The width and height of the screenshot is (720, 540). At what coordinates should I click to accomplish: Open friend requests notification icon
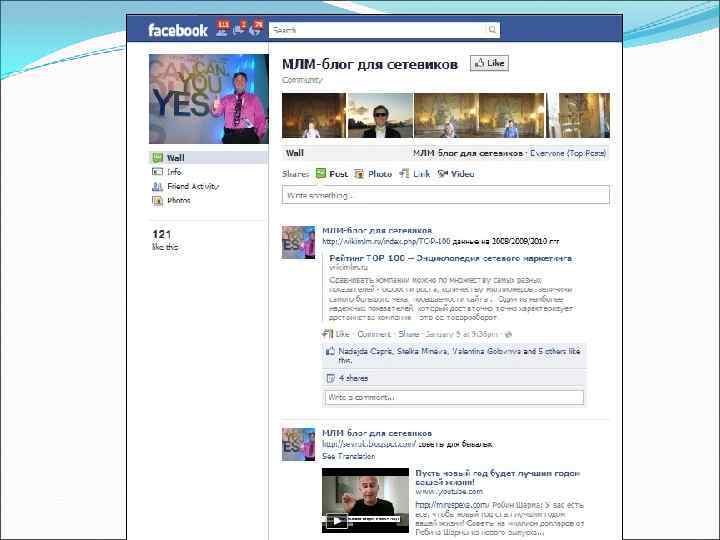click(x=223, y=28)
